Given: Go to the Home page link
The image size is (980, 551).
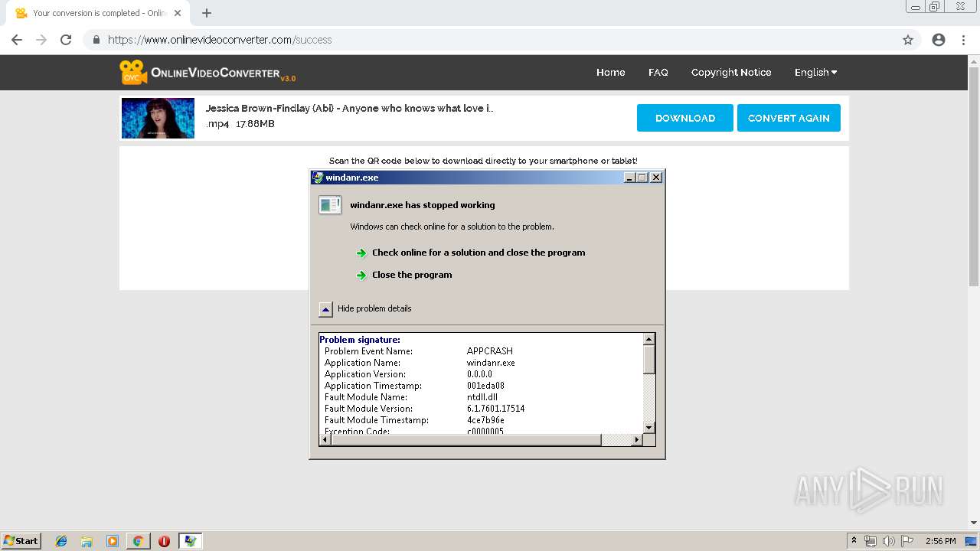Looking at the screenshot, I should tap(610, 72).
